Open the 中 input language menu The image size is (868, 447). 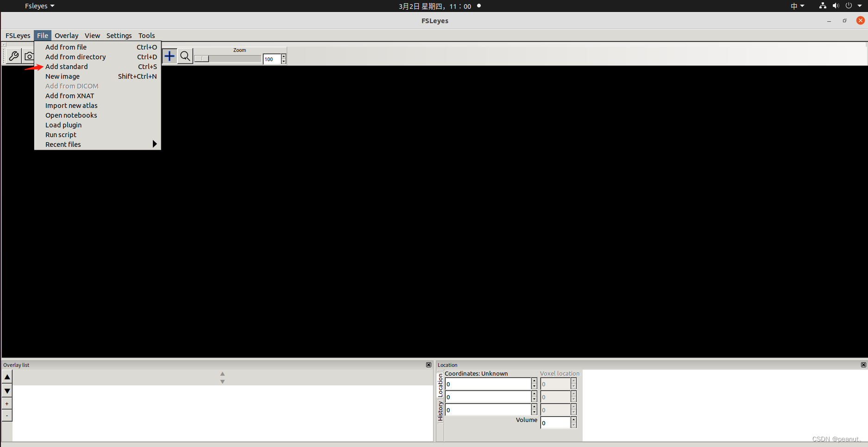click(797, 6)
